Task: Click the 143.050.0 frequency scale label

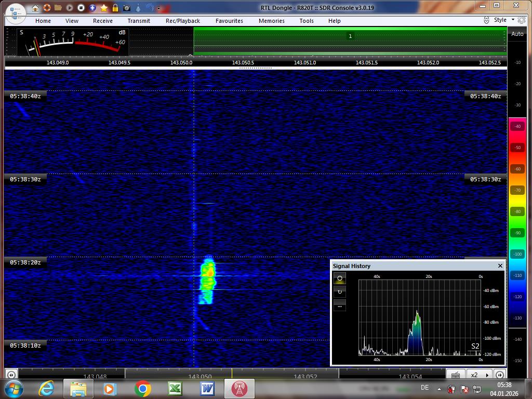Action: tap(181, 62)
